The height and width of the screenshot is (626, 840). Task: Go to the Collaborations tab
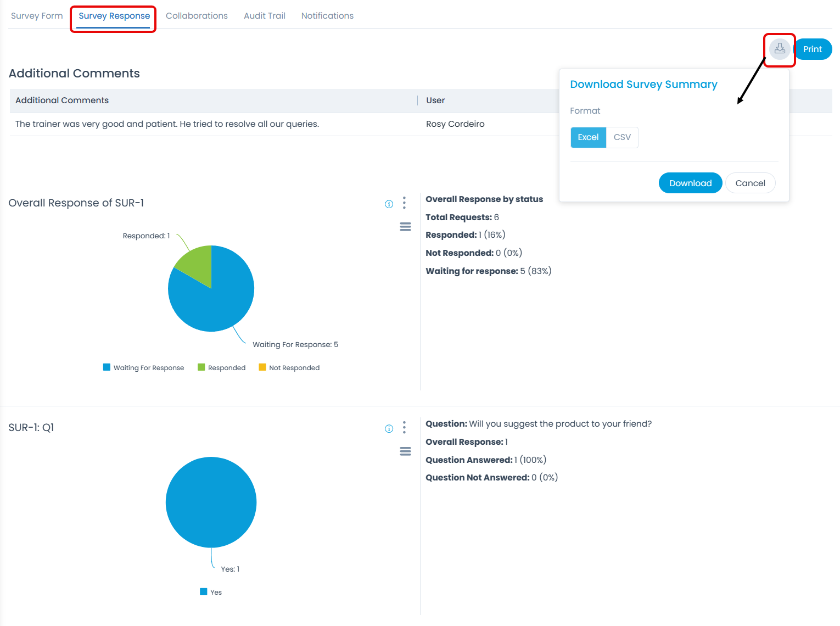197,16
